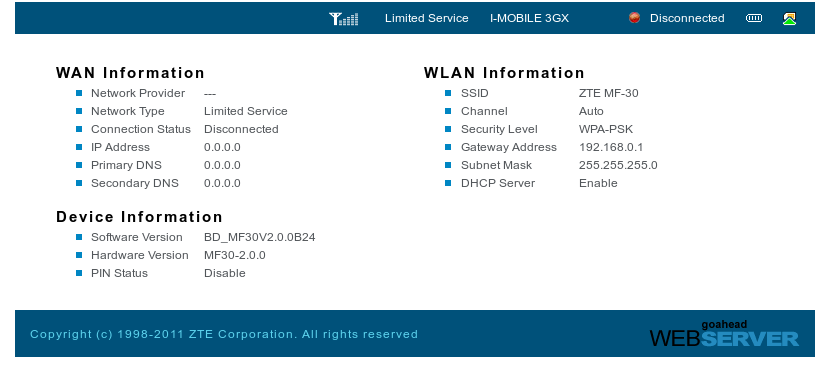Click the subnet mask 255.255.255.0 value
This screenshot has height=367, width=826.
(618, 165)
